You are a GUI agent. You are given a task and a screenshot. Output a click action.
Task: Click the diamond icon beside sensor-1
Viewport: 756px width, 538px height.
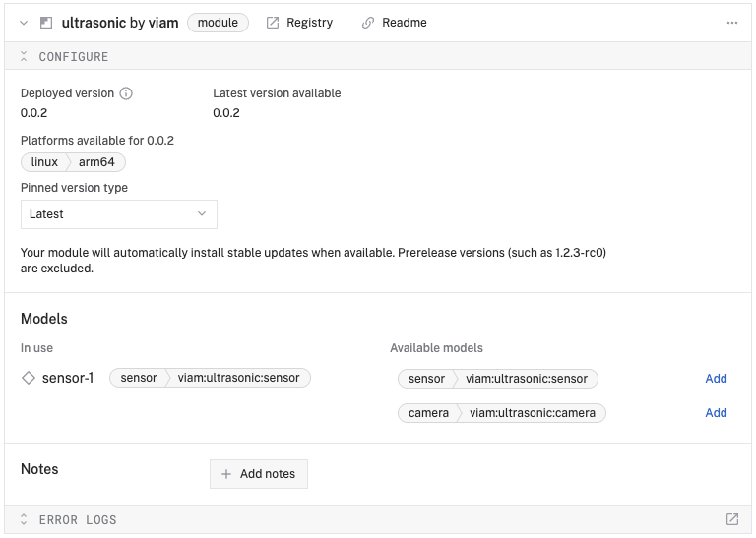click(x=29, y=378)
